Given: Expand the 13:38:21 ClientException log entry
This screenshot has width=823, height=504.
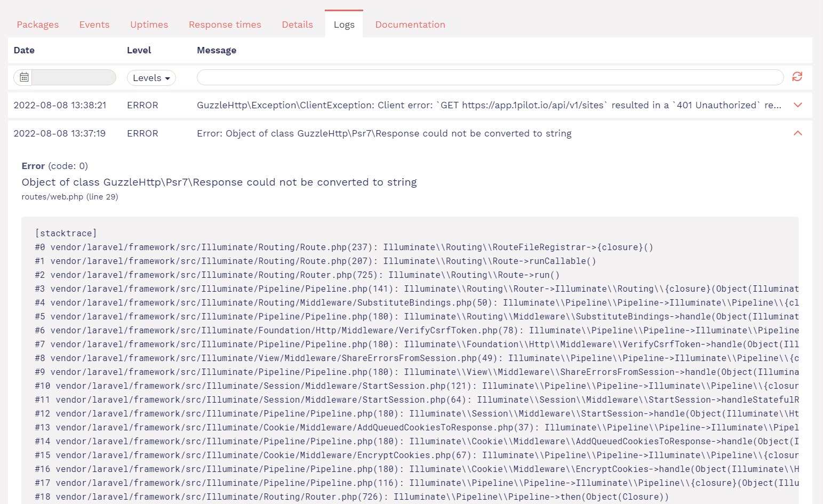Looking at the screenshot, I should [798, 105].
